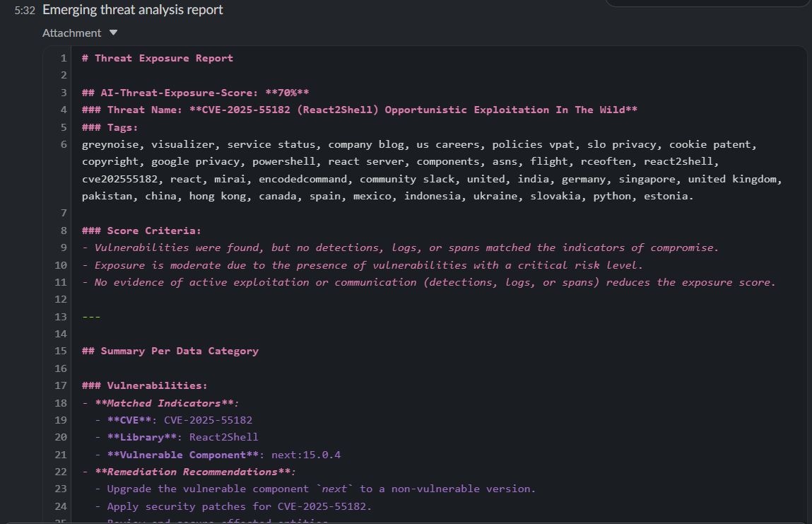
Task: Click the Tags heading
Action: click(x=110, y=127)
